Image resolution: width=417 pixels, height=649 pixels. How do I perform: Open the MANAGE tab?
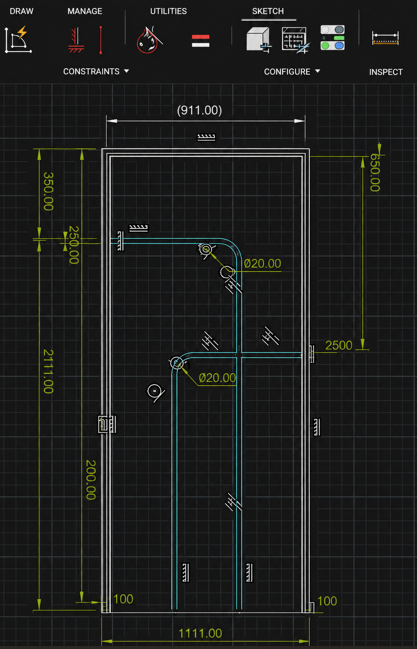[x=85, y=11]
